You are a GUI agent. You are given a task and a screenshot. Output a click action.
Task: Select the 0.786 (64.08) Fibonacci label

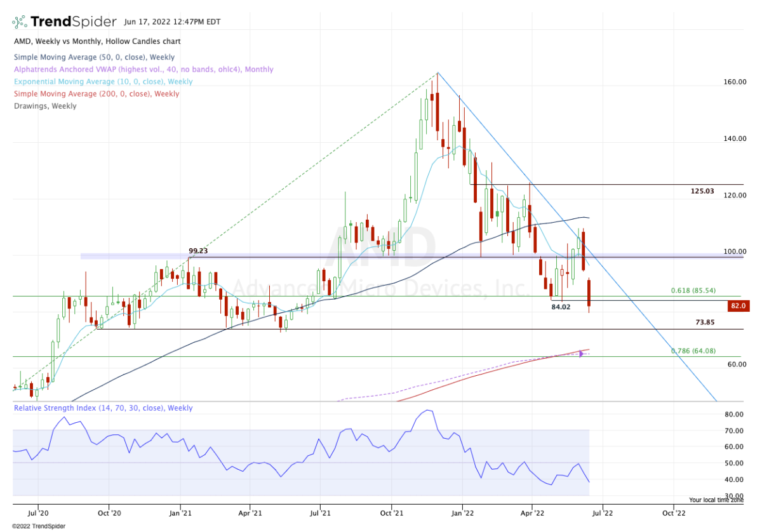click(x=693, y=351)
